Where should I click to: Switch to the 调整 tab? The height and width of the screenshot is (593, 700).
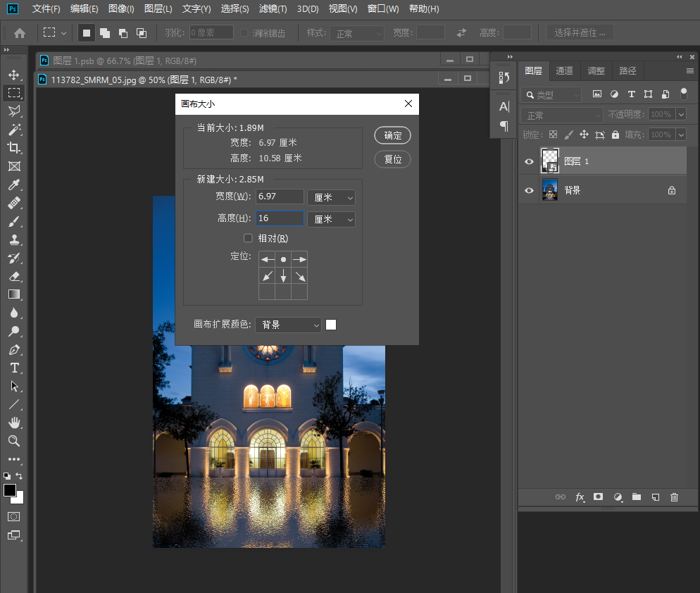pos(596,70)
